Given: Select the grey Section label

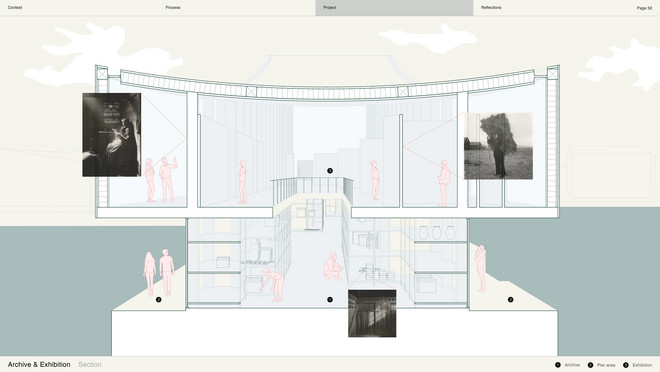Looking at the screenshot, I should click(x=90, y=364).
